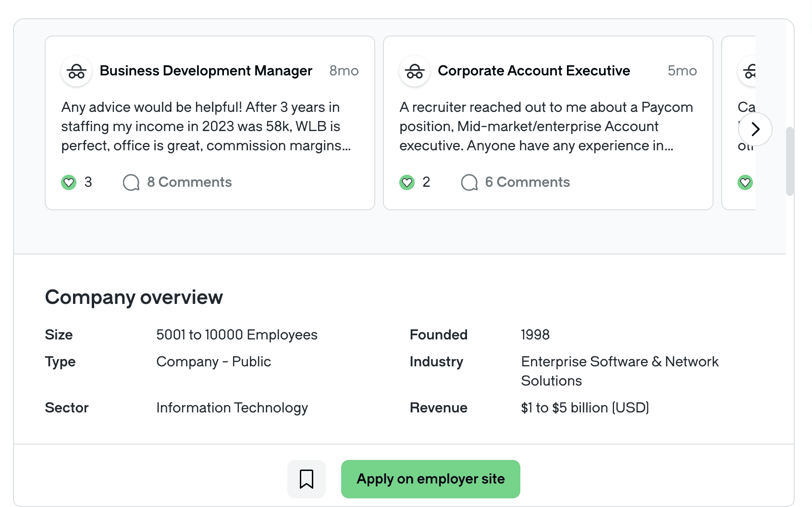
Task: Select 'Information Technology' sector value
Action: click(232, 408)
